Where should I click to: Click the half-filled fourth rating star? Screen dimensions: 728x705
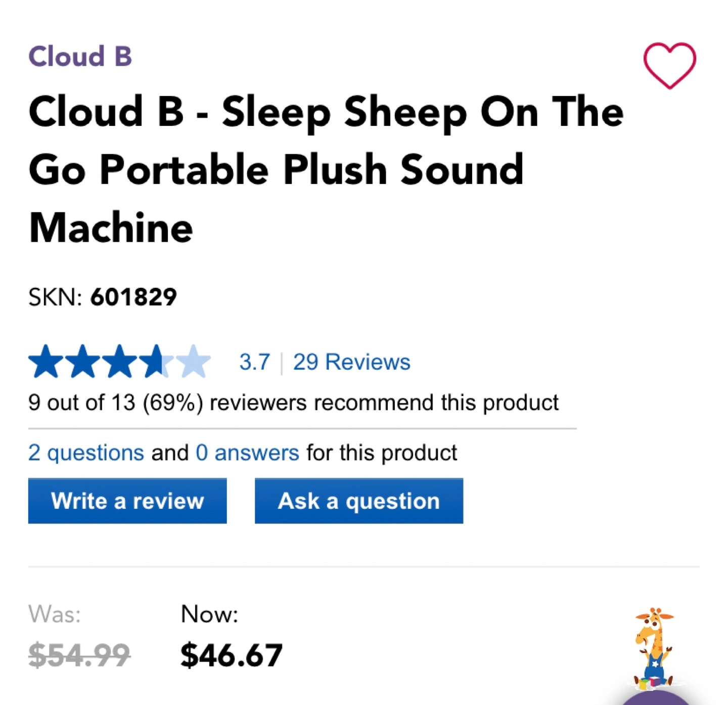coord(157,361)
